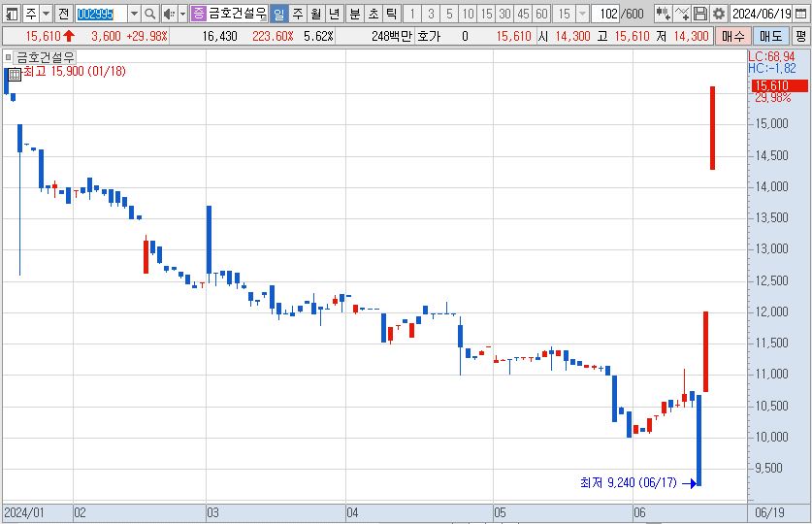Switch to minute (분) chart

355,14
